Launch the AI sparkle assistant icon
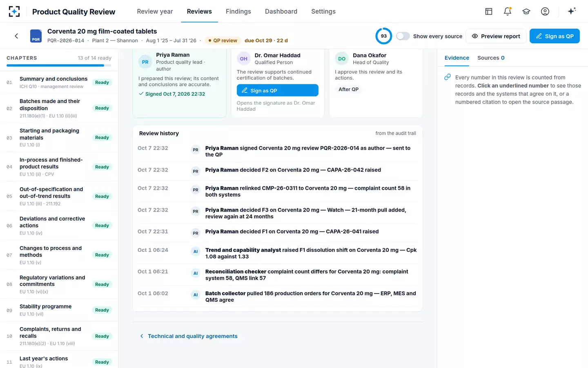This screenshot has height=368, width=588. pyautogui.click(x=572, y=11)
